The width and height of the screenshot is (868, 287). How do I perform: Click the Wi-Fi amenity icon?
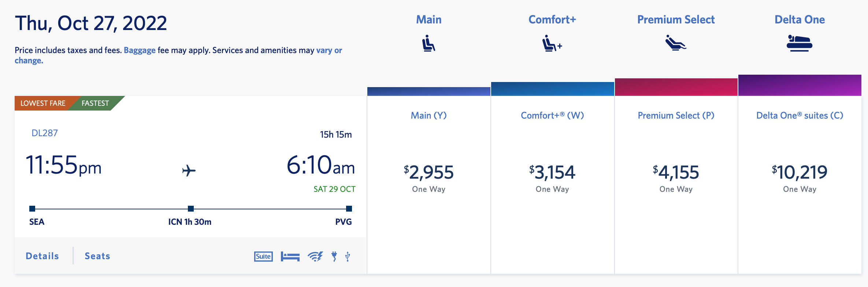[x=315, y=256]
